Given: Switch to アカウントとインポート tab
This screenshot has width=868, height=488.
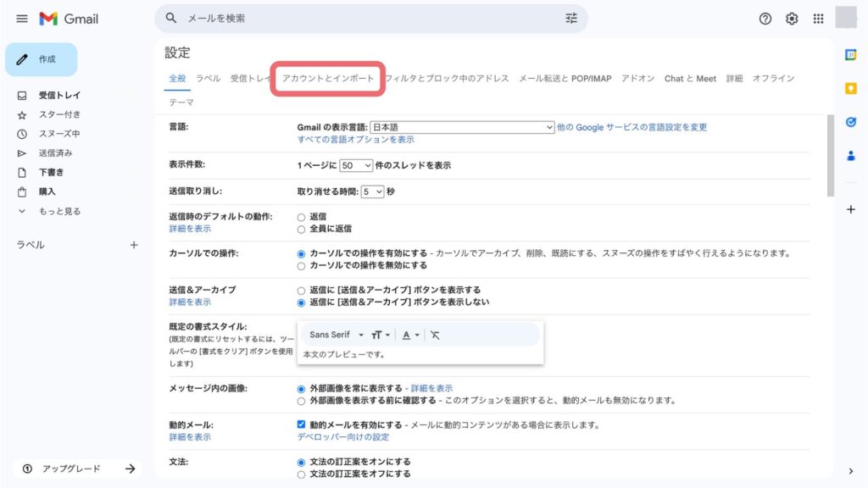Looking at the screenshot, I should (x=328, y=78).
